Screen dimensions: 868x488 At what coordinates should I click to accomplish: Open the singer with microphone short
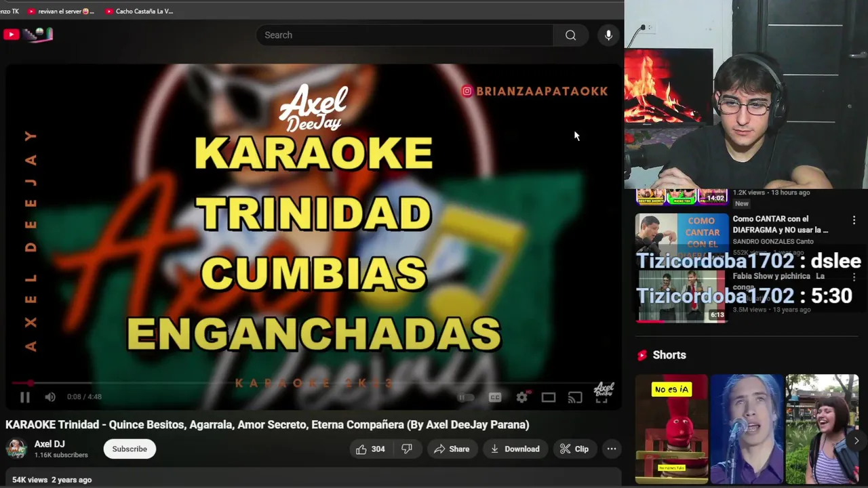tap(747, 429)
